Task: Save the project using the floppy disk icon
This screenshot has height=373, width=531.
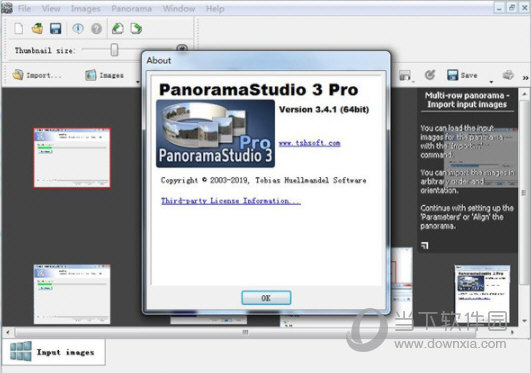Action: click(x=56, y=28)
